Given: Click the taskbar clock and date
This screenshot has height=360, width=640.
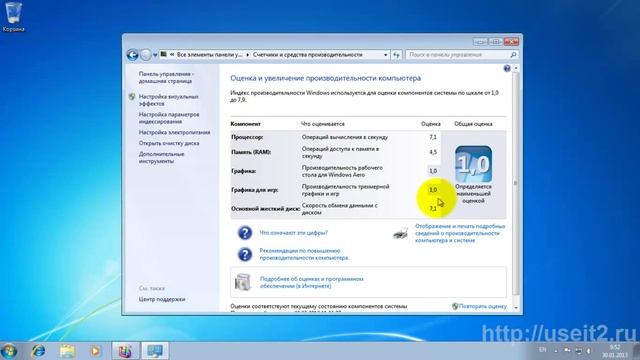Looking at the screenshot, I should pos(615,351).
